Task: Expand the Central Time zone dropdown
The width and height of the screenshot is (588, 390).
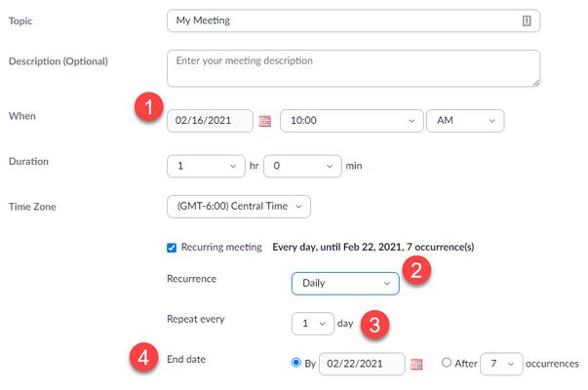Action: (239, 206)
